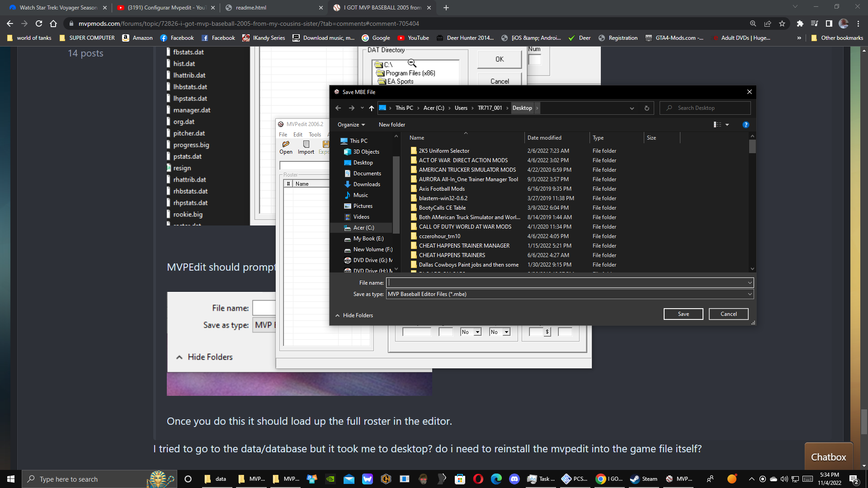This screenshot has width=868, height=488.
Task: Open the new tab plus button
Action: [x=446, y=8]
